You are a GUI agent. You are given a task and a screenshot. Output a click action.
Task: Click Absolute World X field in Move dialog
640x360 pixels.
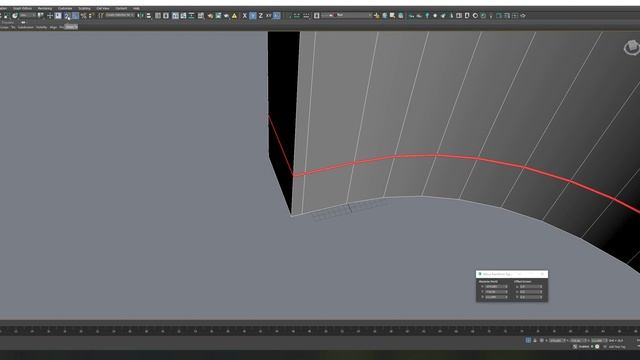(495, 287)
